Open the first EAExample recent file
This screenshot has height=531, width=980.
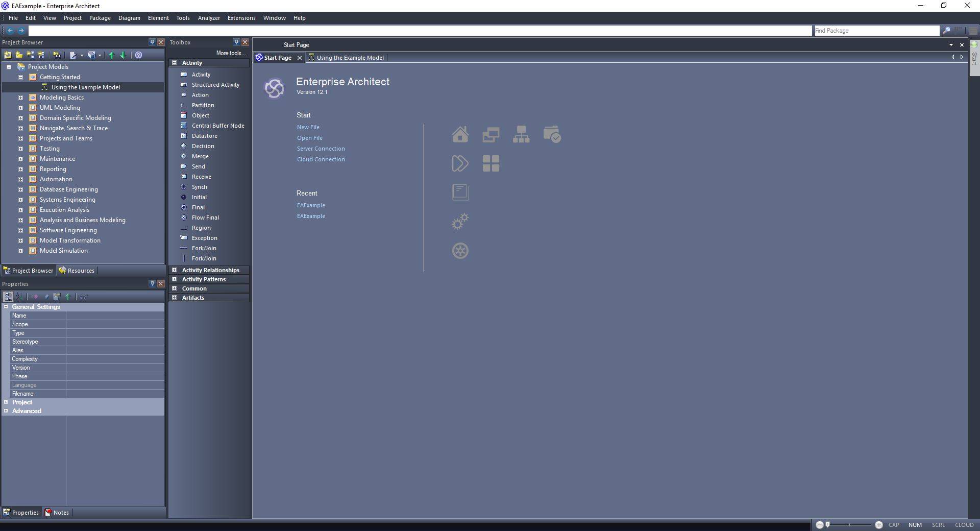click(311, 205)
